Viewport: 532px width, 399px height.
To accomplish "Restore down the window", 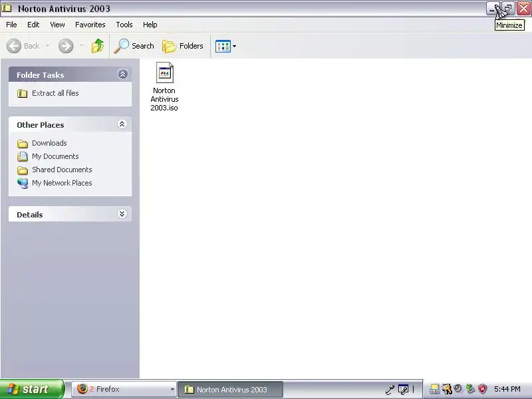I will pyautogui.click(x=508, y=9).
